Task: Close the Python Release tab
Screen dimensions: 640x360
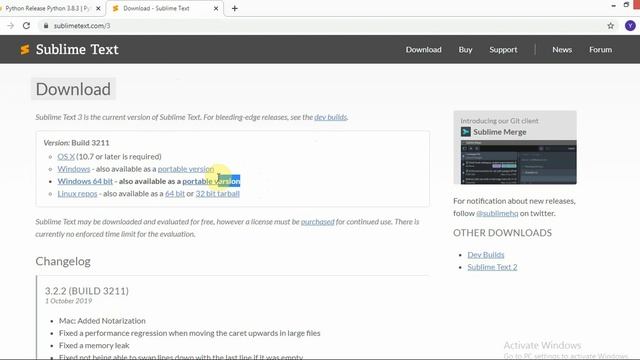Action: 98,8
